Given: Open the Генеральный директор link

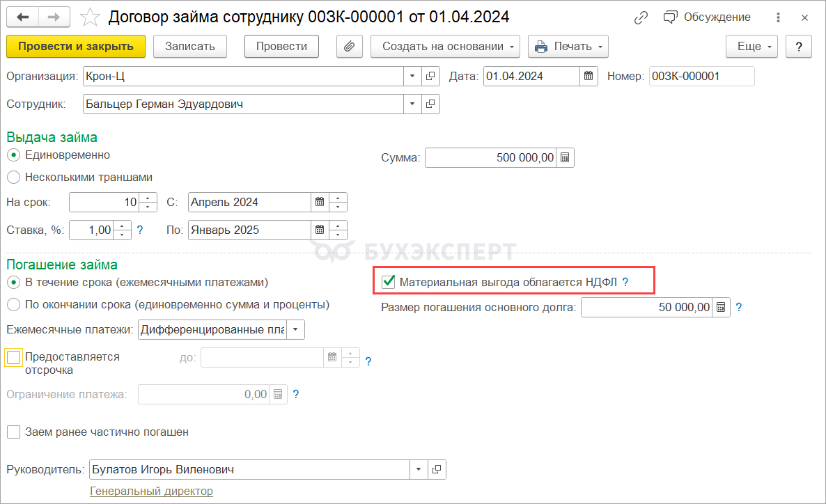Looking at the screenshot, I should pyautogui.click(x=151, y=491).
